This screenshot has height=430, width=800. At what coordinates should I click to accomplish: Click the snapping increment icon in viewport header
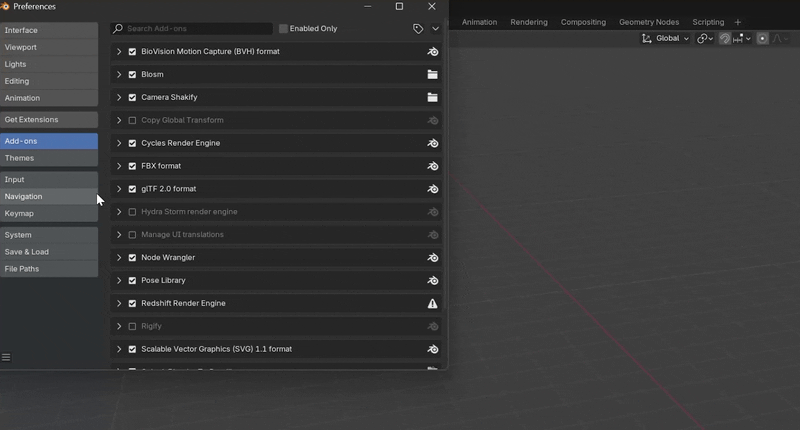(738, 38)
